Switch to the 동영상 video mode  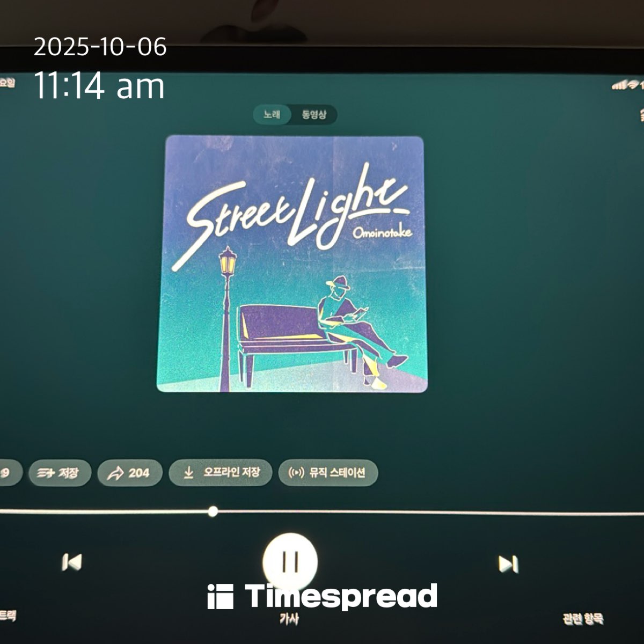314,114
